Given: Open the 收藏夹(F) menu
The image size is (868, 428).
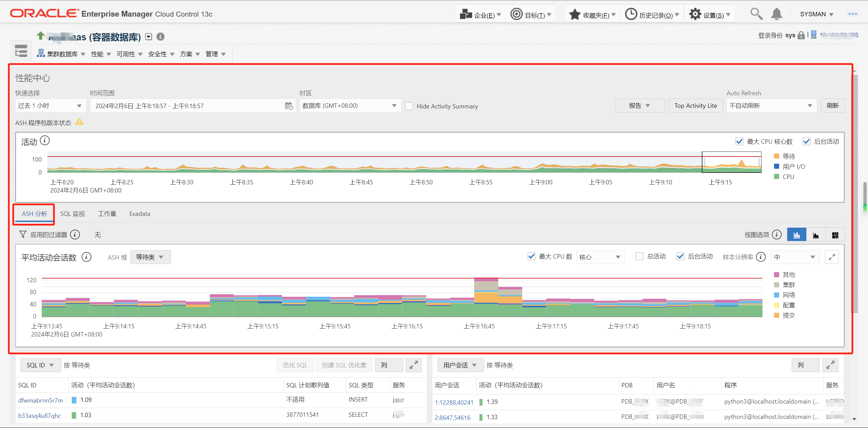Looking at the screenshot, I should pos(592,14).
